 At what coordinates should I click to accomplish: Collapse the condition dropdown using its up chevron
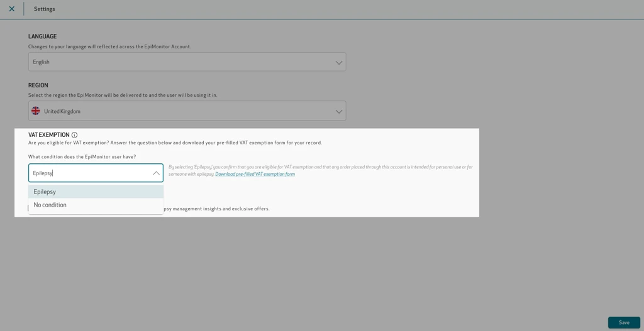[x=156, y=173]
